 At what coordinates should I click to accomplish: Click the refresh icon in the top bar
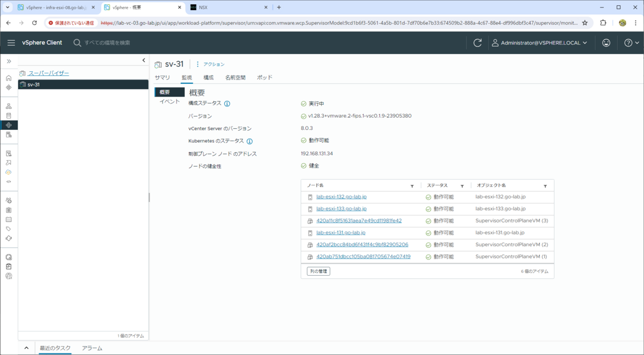pos(478,42)
